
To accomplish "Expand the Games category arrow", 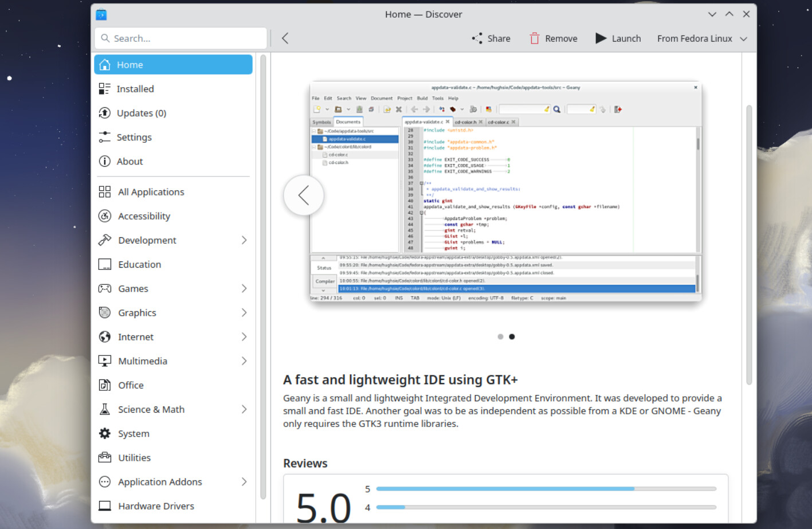I will (x=244, y=288).
